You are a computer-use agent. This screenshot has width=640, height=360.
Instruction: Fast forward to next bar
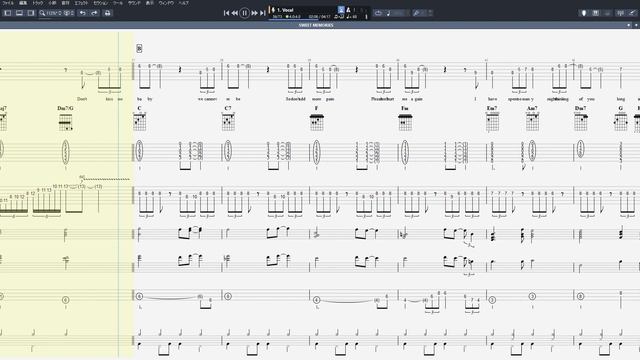[x=254, y=13]
